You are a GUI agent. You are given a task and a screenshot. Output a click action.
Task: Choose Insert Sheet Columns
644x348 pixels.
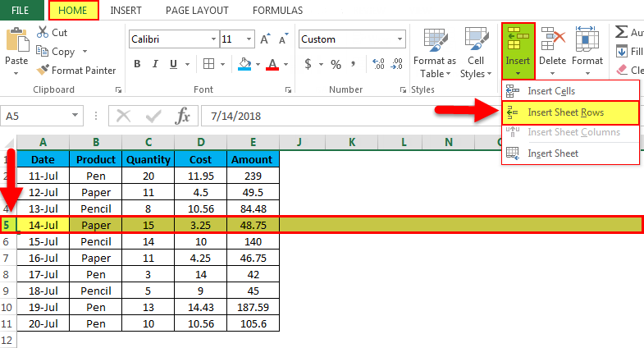(570, 132)
